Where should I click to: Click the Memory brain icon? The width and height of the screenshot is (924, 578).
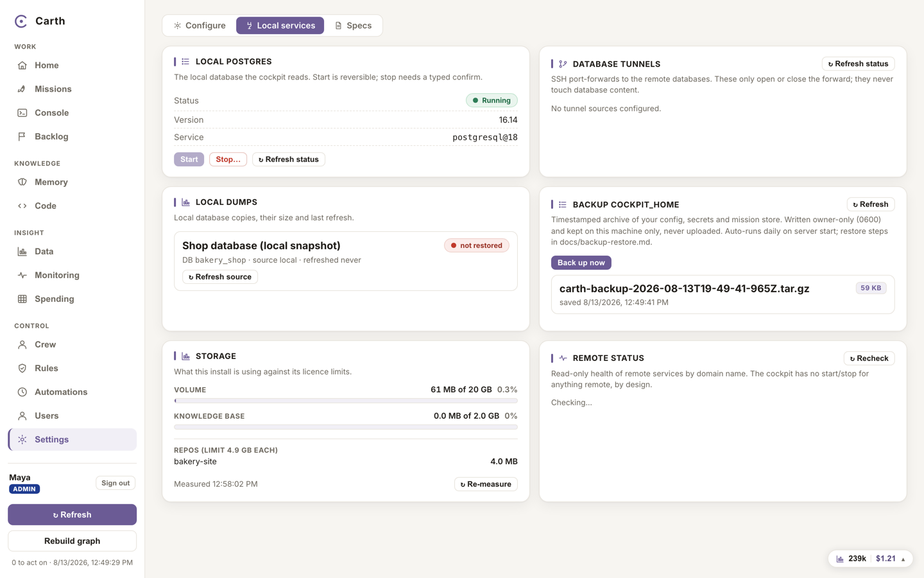pyautogui.click(x=22, y=182)
